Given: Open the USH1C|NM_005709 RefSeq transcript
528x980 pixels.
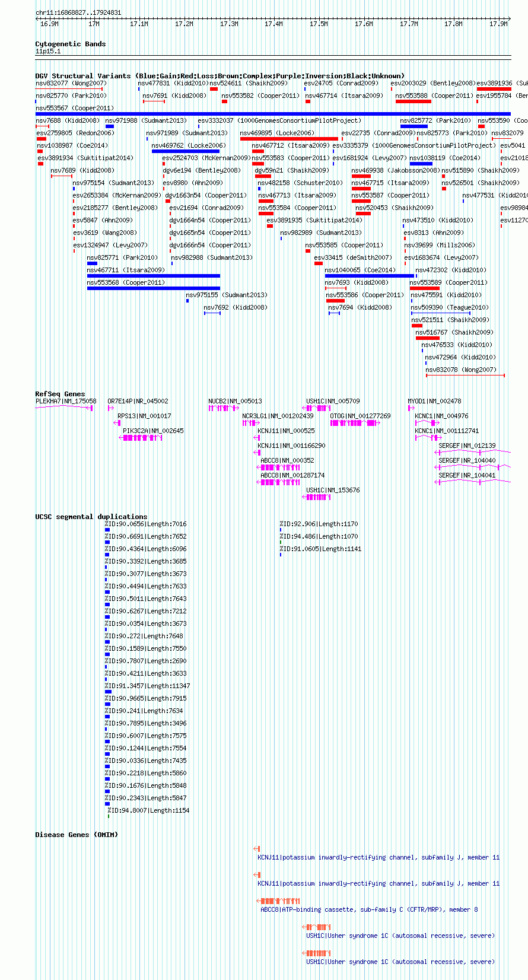Looking at the screenshot, I should [333, 401].
